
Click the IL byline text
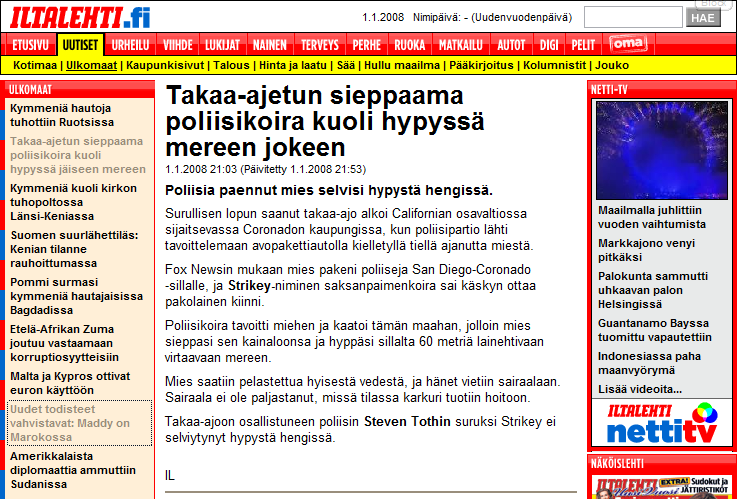tap(170, 476)
